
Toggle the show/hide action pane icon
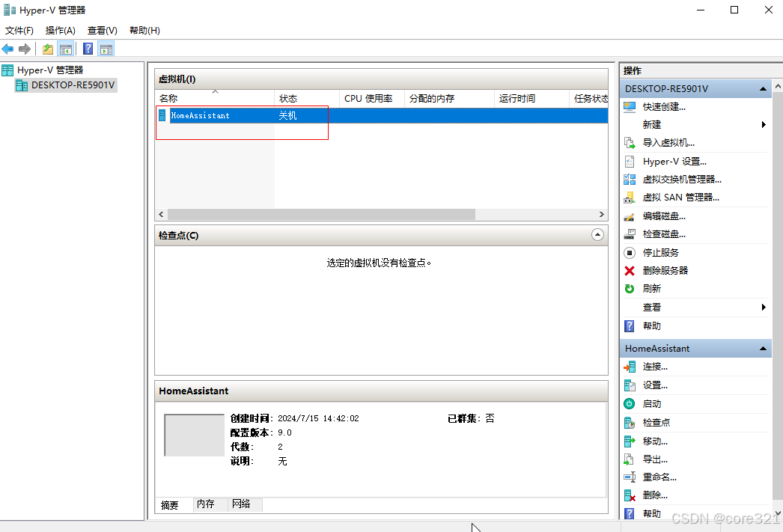coord(106,49)
